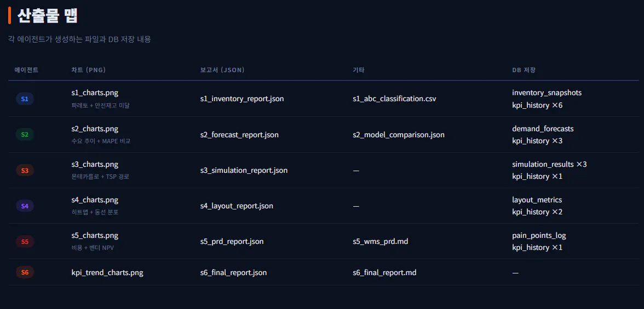The image size is (644, 309).
Task: Select s5_prd_report.json cell
Action: pyautogui.click(x=232, y=242)
